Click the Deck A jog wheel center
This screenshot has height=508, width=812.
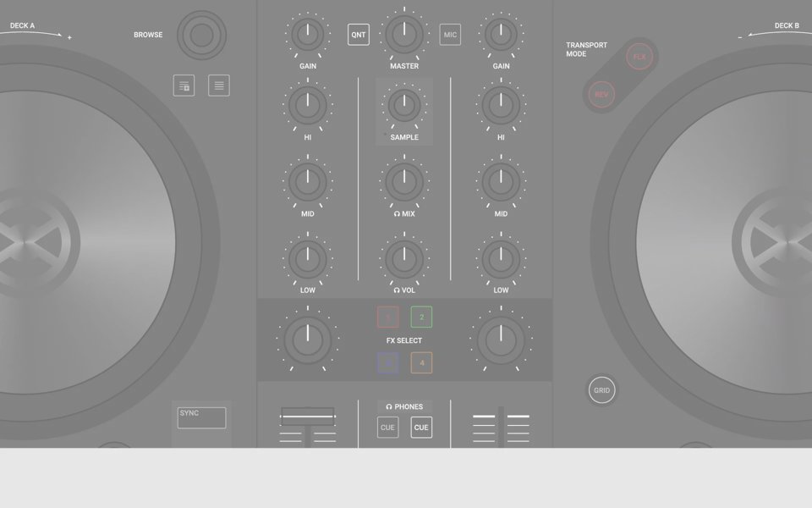coord(25,244)
